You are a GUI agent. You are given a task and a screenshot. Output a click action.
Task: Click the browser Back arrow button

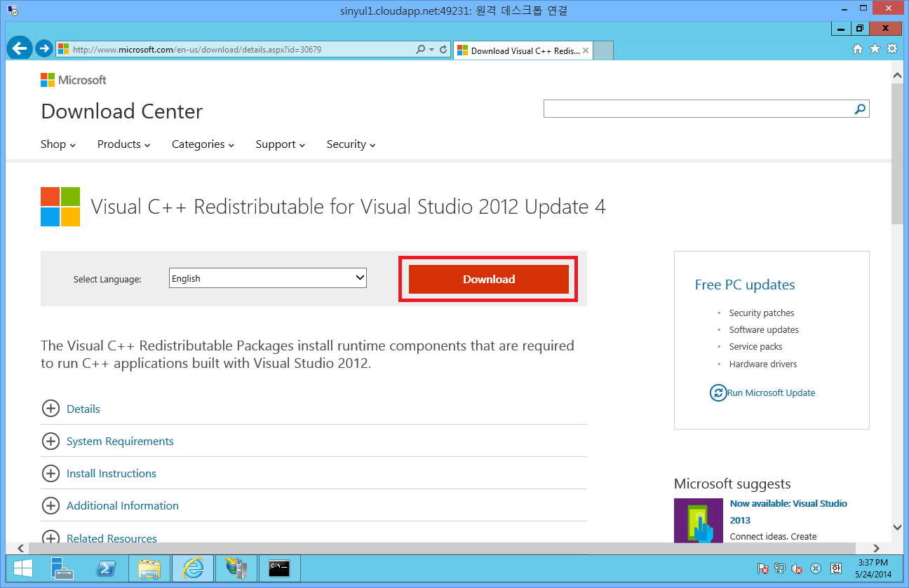pyautogui.click(x=20, y=48)
